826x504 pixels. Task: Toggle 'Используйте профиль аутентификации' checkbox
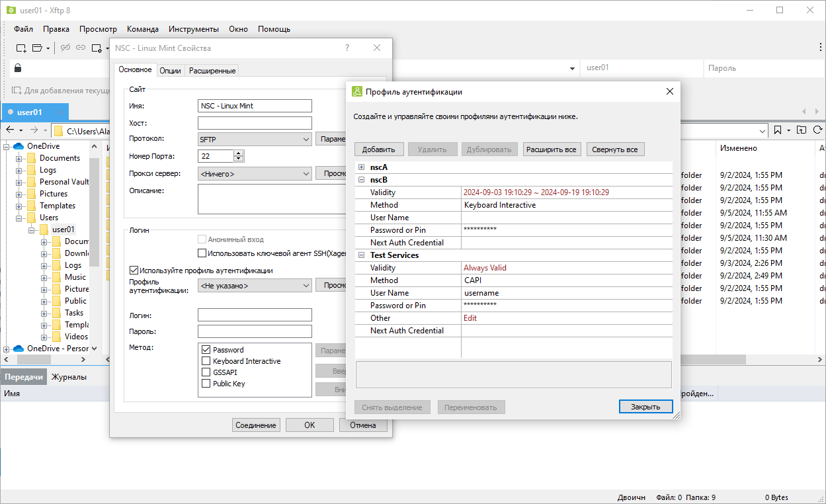134,271
